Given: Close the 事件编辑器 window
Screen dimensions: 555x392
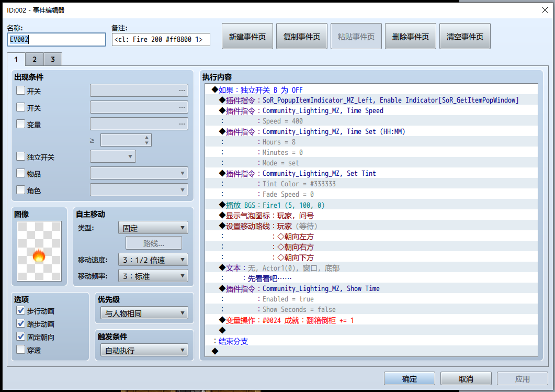Looking at the screenshot, I should point(545,10).
